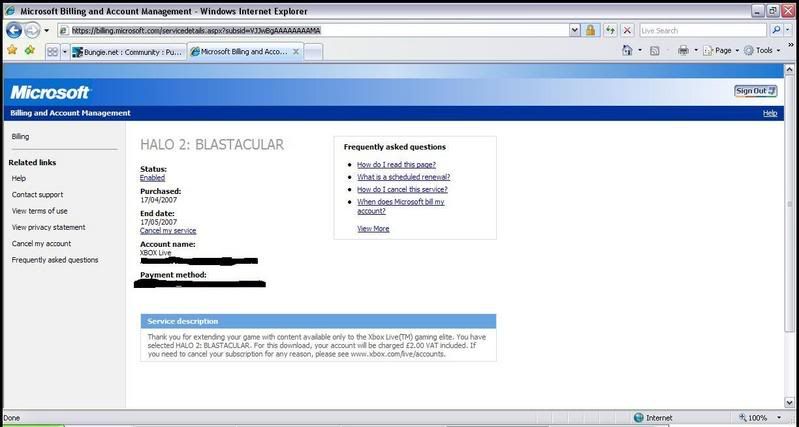Image resolution: width=799 pixels, height=427 pixels.
Task: Open Help under Related links
Action: 19,178
